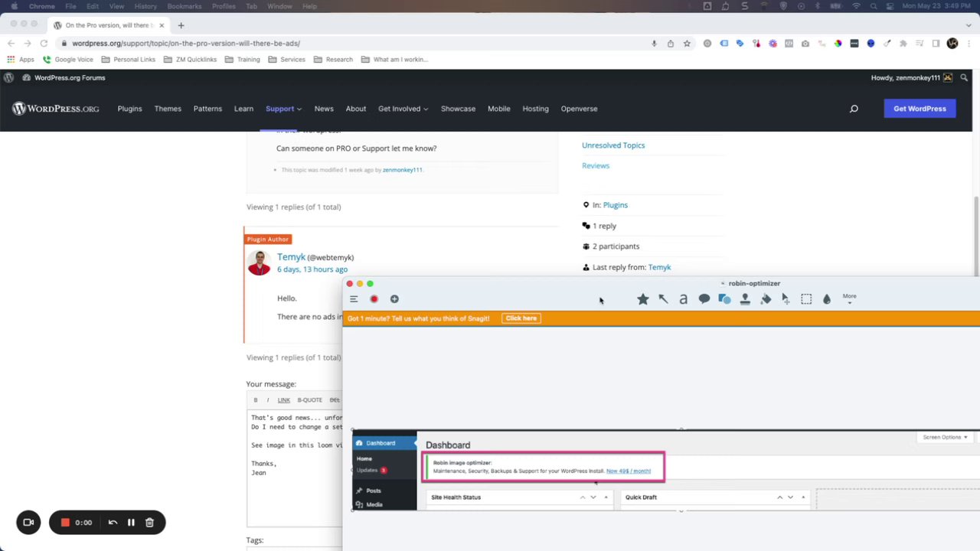Bookmark this page with the star icon

tap(687, 44)
